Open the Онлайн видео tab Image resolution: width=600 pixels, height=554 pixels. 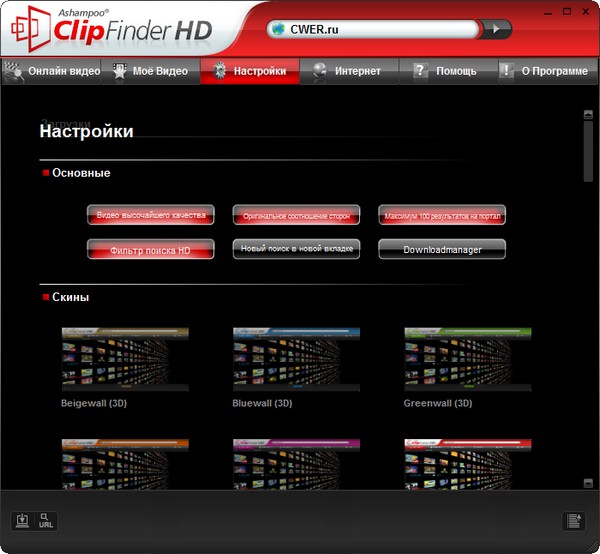point(51,71)
